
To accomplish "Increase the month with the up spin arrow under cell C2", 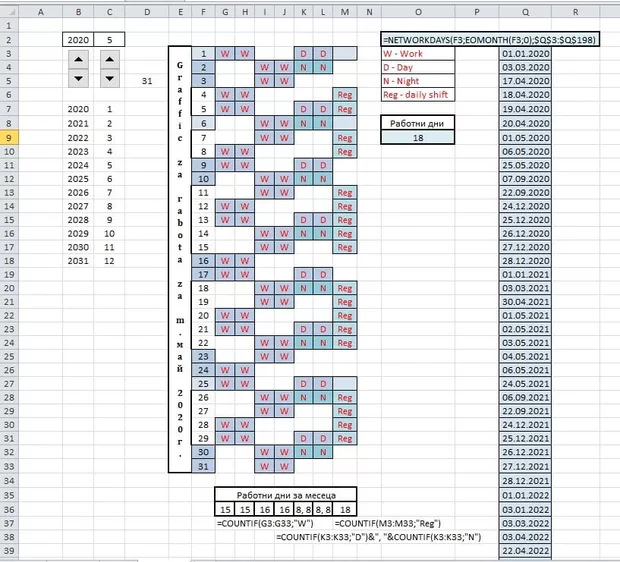I will [110, 60].
